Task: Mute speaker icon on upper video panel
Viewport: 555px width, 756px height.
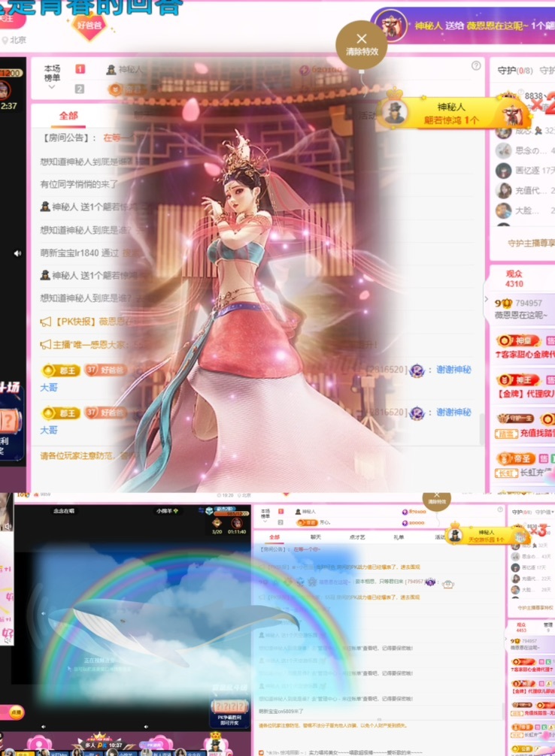Action: pyautogui.click(x=17, y=253)
